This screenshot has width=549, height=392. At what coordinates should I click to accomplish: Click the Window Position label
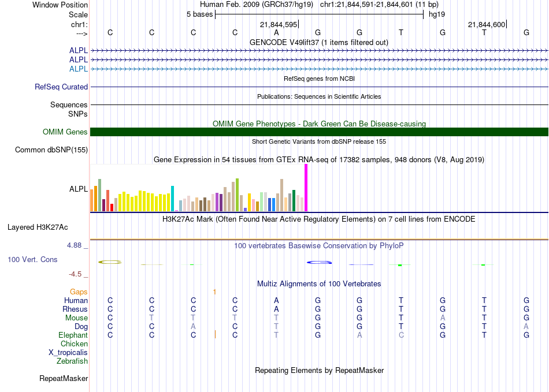(x=60, y=5)
